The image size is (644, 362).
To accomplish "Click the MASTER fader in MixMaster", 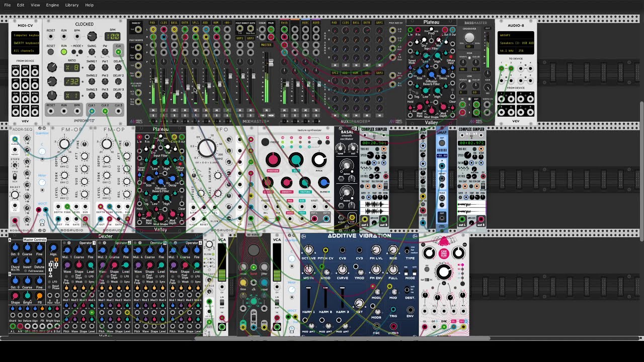I will 271,63.
